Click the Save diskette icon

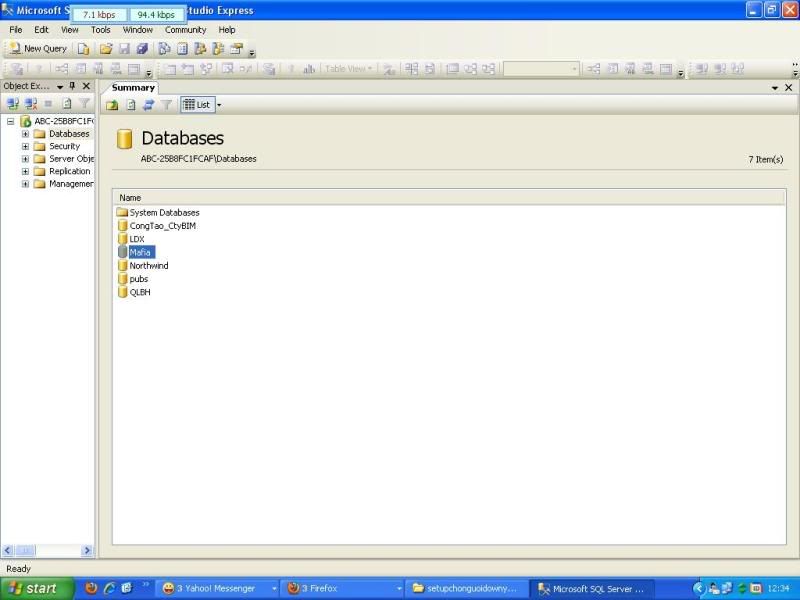(x=124, y=49)
